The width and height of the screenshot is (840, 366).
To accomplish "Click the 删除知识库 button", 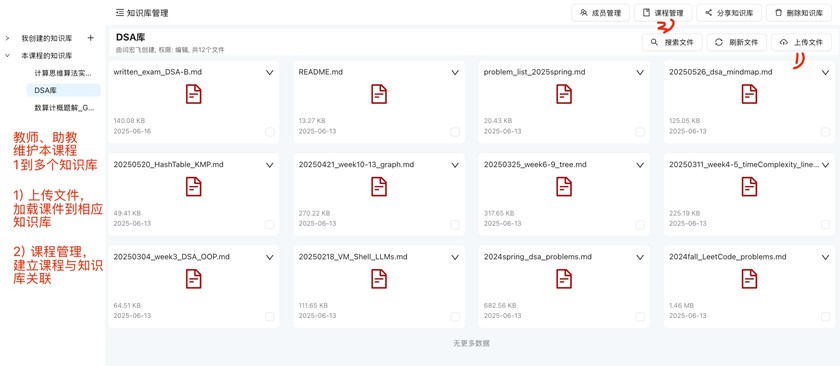I will point(799,13).
